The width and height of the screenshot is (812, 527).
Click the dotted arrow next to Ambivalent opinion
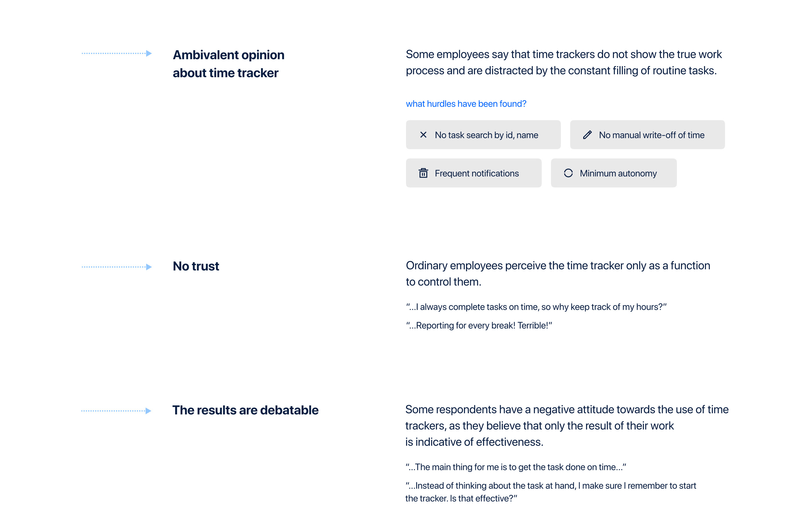coord(117,53)
